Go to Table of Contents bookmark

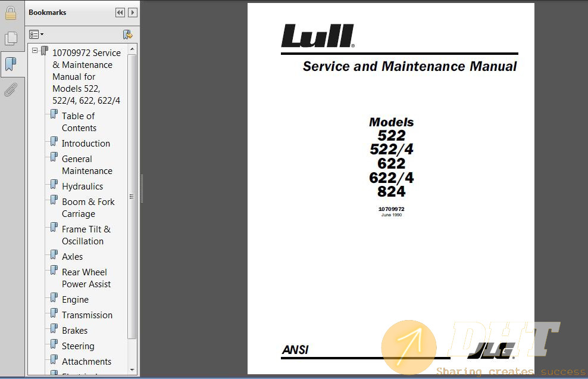pos(79,122)
